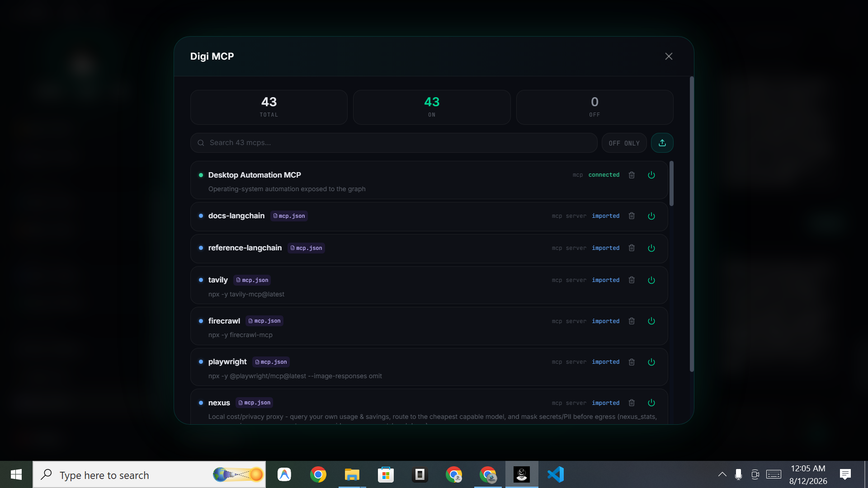
Task: Click 'imported' status on docs-langchain row
Action: coord(606,216)
